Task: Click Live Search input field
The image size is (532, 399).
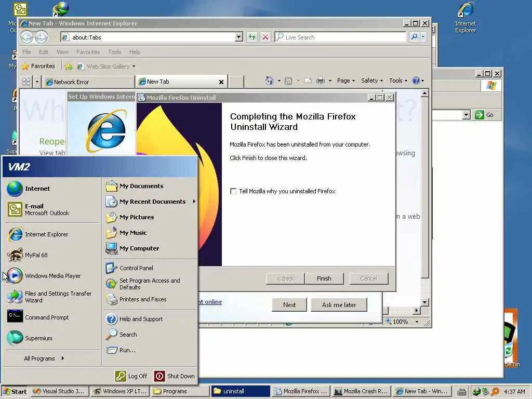Action: 340,37
